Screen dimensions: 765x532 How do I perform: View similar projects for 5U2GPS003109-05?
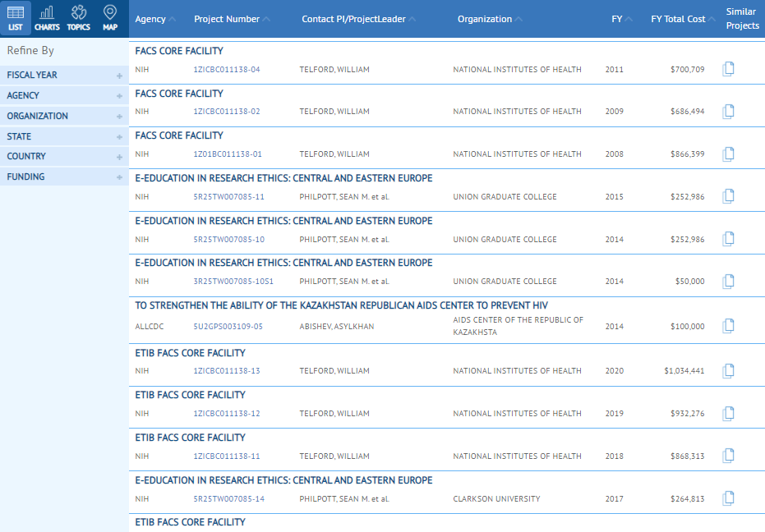(728, 326)
